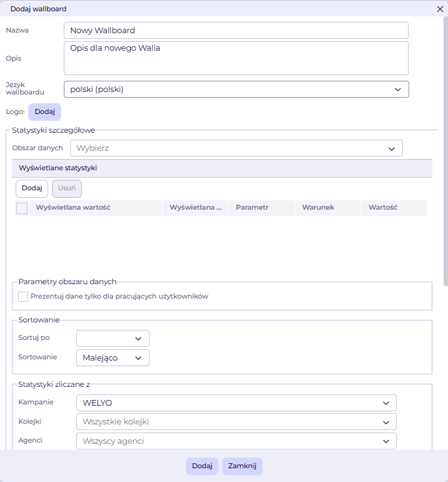The width and height of the screenshot is (448, 482).
Task: Open the Kampanie WELYO dropdown
Action: pos(237,403)
